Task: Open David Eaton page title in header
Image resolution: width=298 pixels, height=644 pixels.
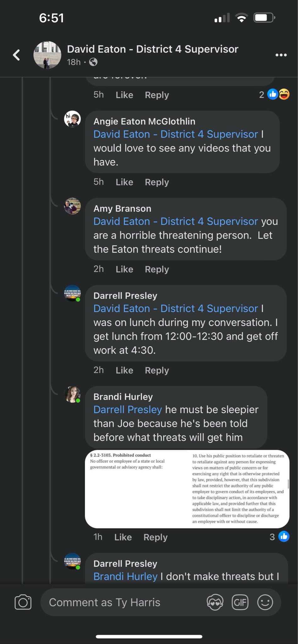Action: (x=153, y=49)
